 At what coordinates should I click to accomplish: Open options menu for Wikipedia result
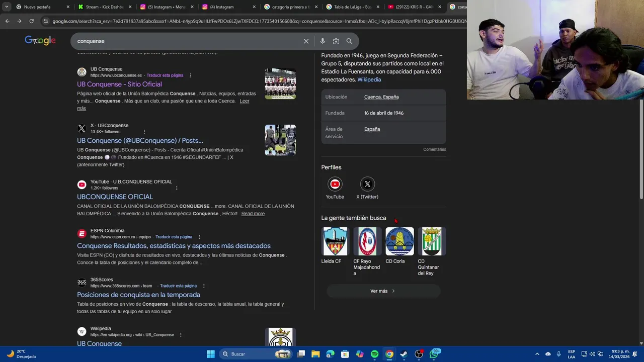[181, 335]
